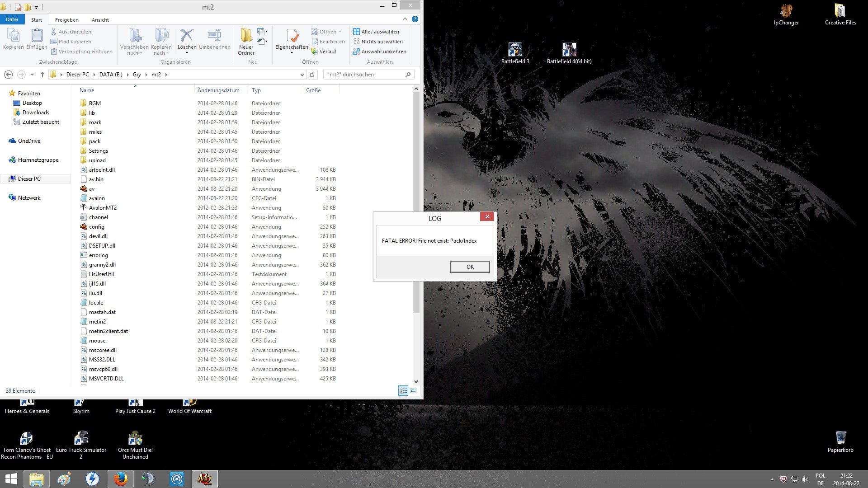The image size is (868, 488).
Task: Click the Firefox icon in the taskbar
Action: point(120,479)
